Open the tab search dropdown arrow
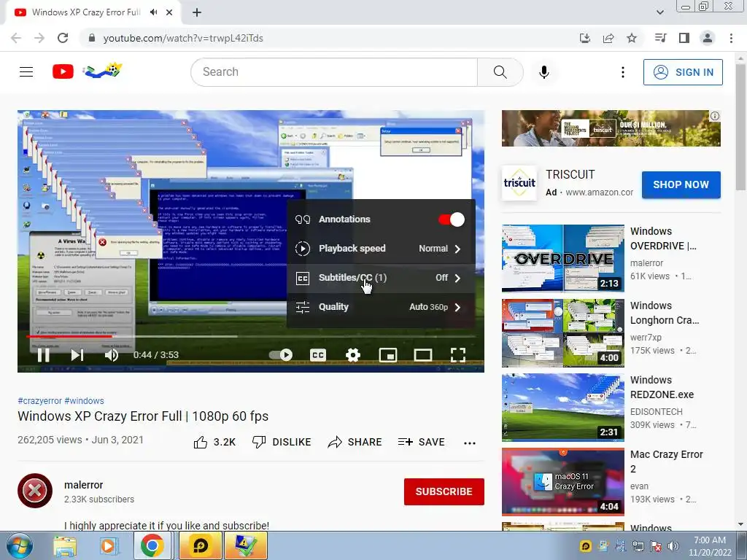This screenshot has height=560, width=747. click(x=659, y=13)
